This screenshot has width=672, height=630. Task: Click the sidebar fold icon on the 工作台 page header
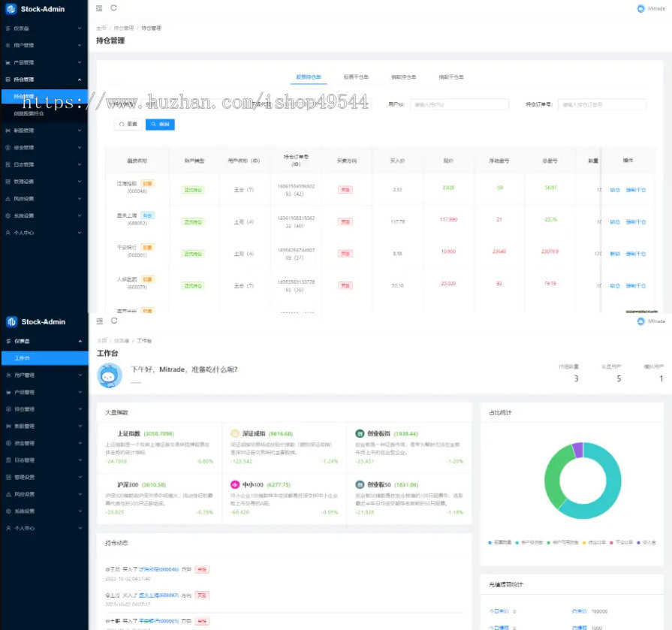pyautogui.click(x=100, y=321)
